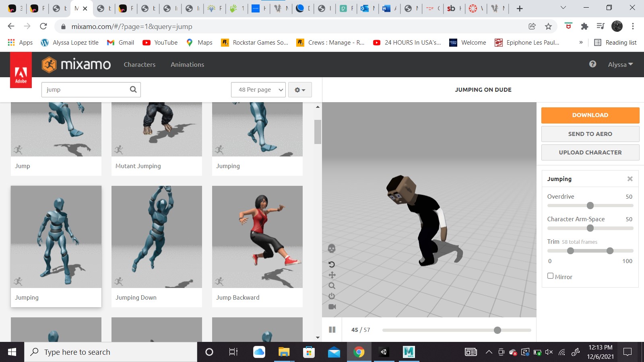Expand the tab search chevron
This screenshot has height=362, width=644.
563,8
